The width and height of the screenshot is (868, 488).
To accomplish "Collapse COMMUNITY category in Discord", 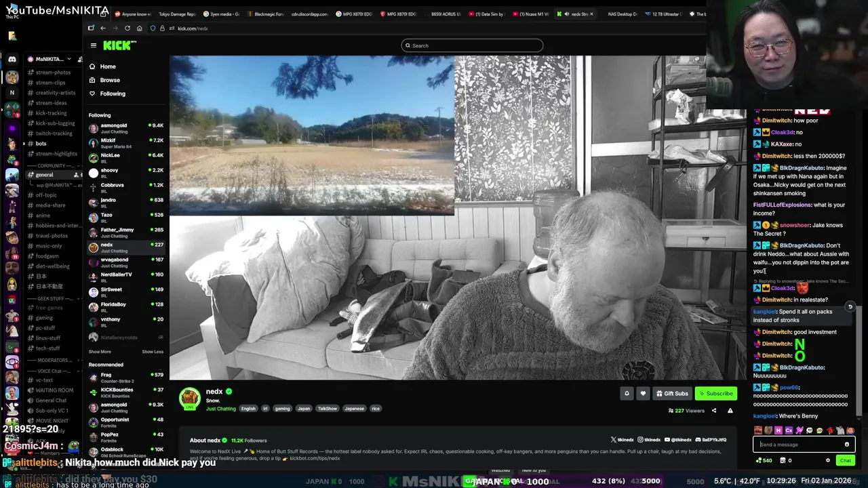I will [x=54, y=165].
